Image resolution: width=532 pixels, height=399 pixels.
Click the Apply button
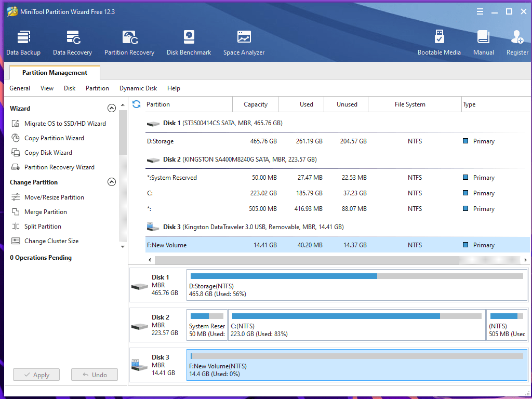tap(36, 375)
